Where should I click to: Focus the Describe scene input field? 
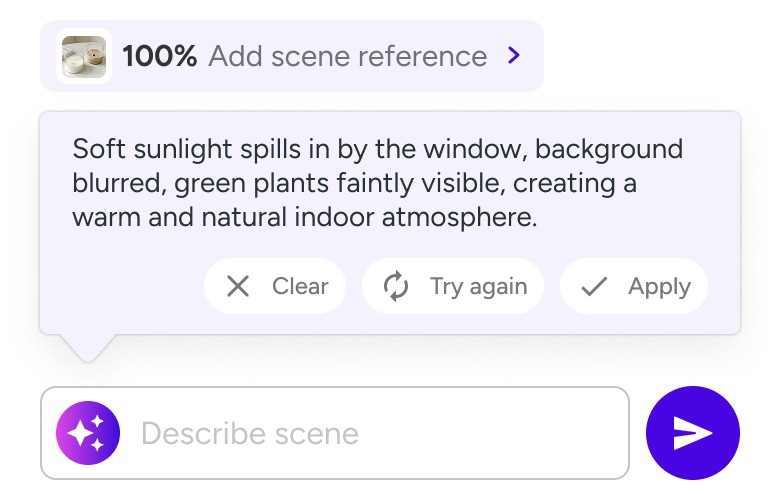click(x=335, y=433)
